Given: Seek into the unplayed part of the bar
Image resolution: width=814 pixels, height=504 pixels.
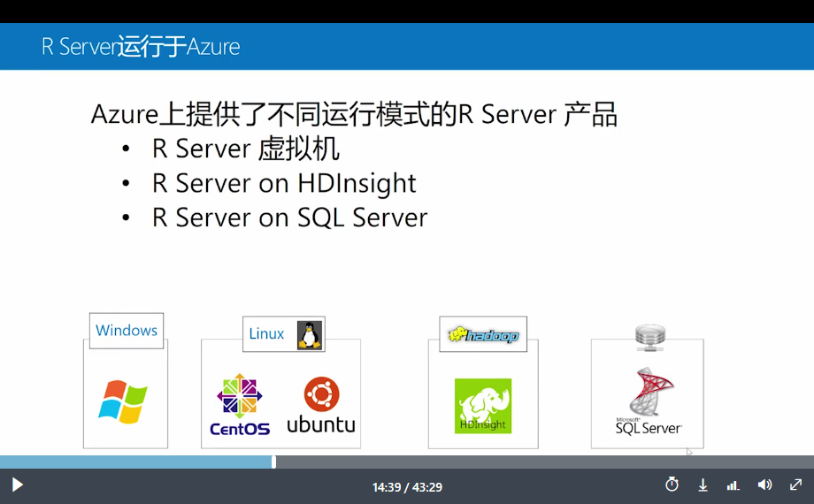Looking at the screenshot, I should click(x=544, y=462).
